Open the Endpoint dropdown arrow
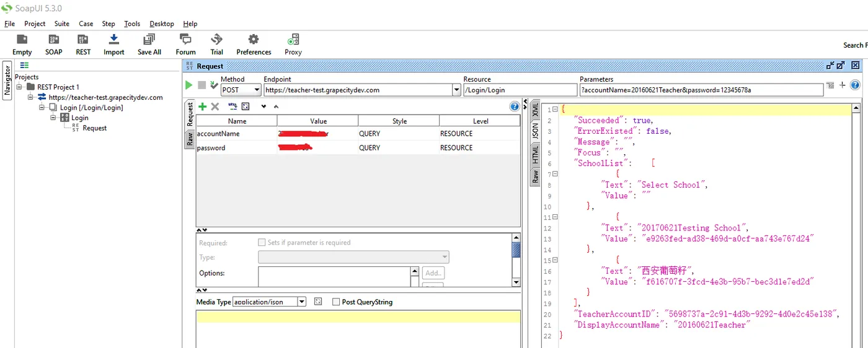Viewport: 868px width, 348px height. click(x=457, y=90)
